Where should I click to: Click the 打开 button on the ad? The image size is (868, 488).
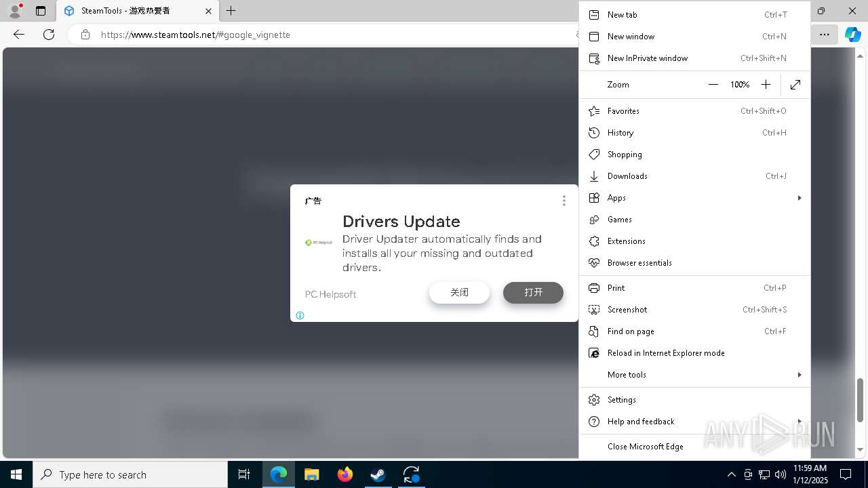point(533,293)
